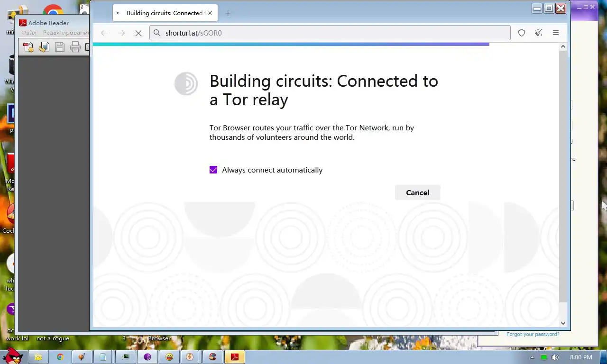The height and width of the screenshot is (364, 607).
Task: Click the 8:00 PM clock
Action: (x=581, y=357)
